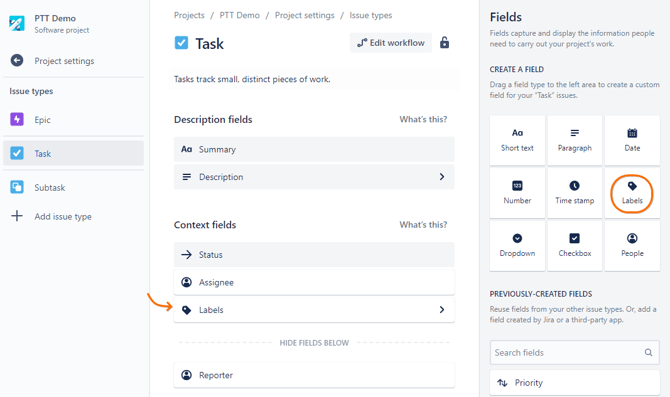Click the Project settings breadcrumb link
The image size is (670, 397).
(304, 15)
